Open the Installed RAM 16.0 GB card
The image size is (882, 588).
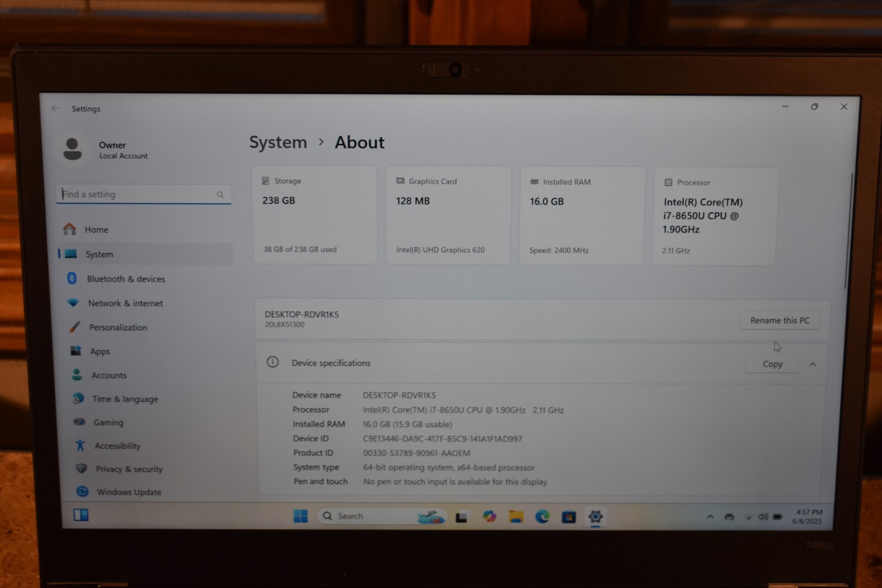point(582,216)
